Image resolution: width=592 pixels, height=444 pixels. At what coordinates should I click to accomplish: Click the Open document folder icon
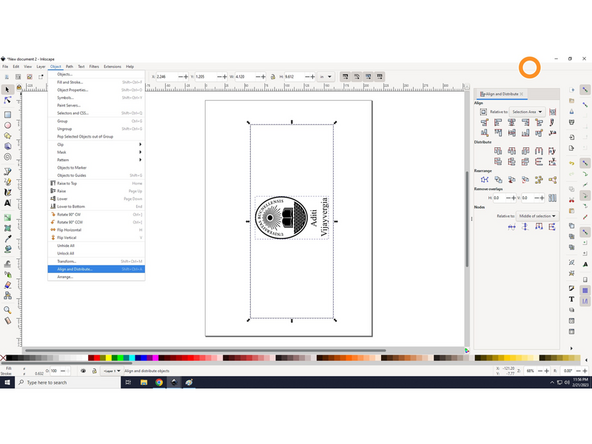[x=572, y=100]
